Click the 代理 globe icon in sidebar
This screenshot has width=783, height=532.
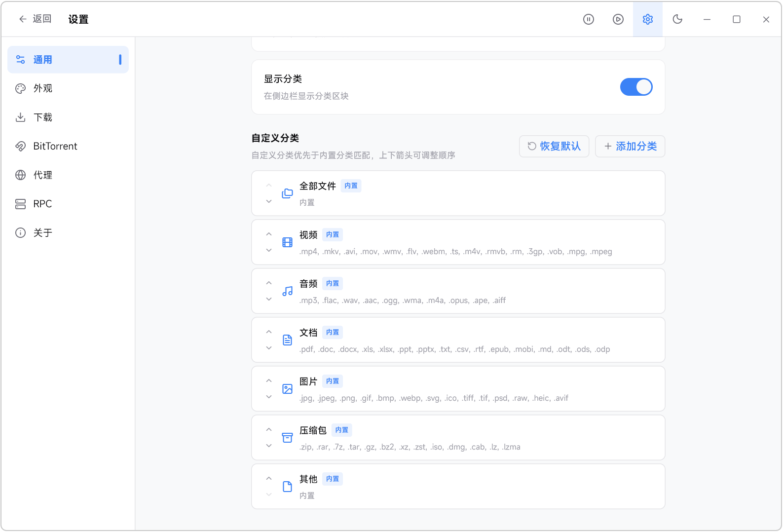(20, 175)
